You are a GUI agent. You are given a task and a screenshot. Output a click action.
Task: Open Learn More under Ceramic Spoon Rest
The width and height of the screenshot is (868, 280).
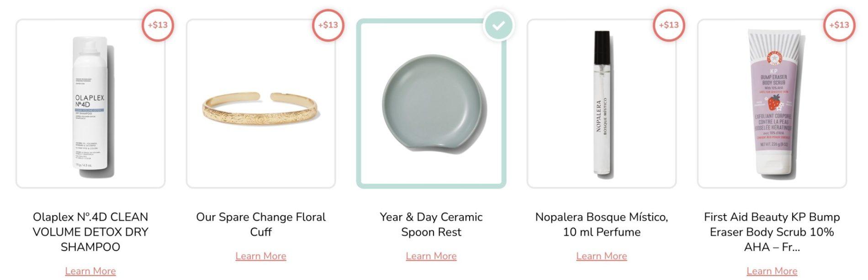[431, 256]
